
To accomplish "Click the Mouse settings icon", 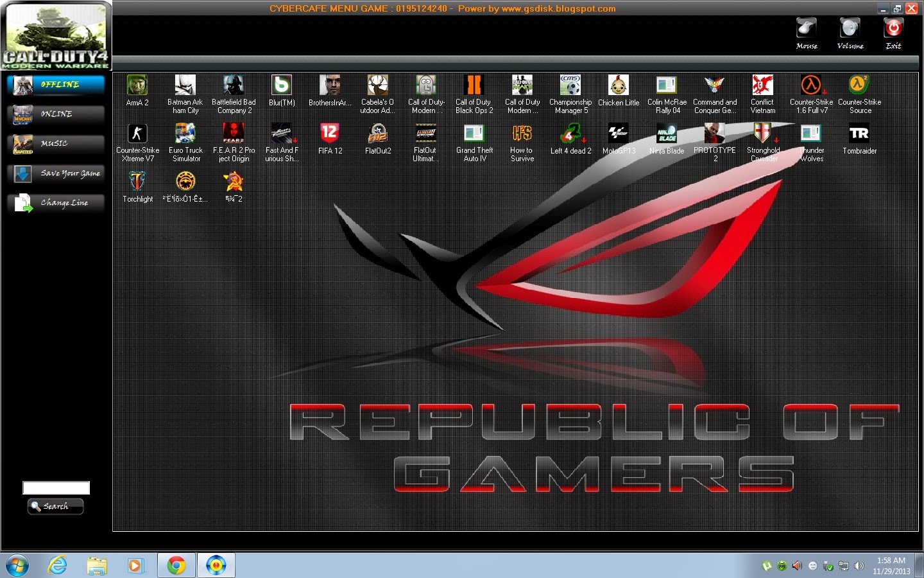I will (807, 29).
